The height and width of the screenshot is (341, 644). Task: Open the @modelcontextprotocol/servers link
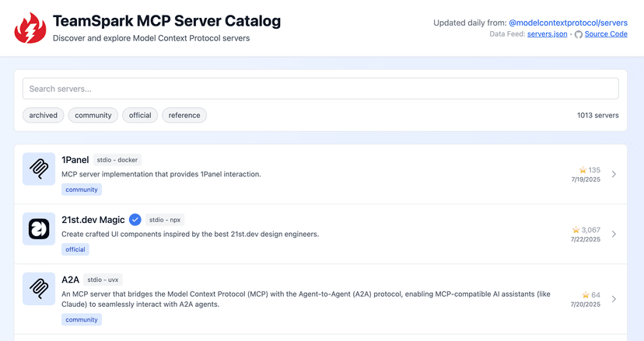[568, 23]
